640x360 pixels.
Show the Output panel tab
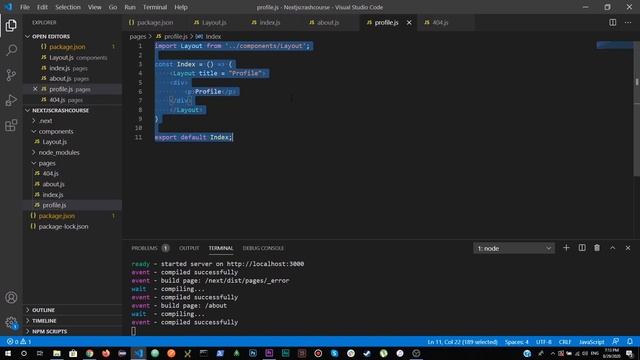point(189,248)
